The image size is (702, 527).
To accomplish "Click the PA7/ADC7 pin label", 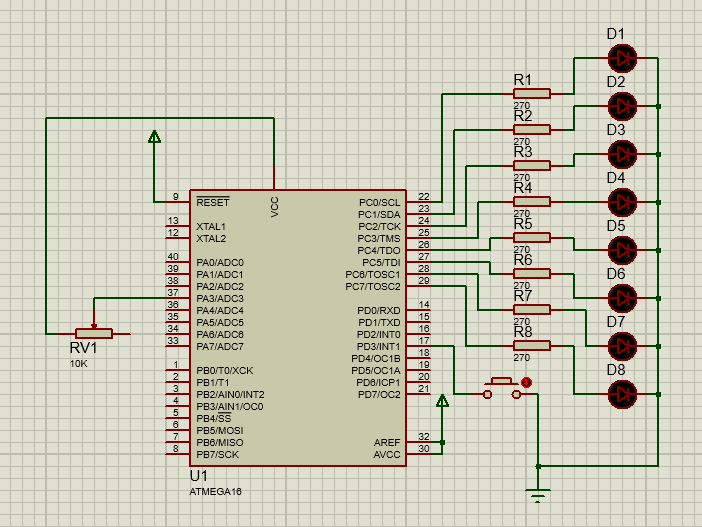I will (x=220, y=347).
